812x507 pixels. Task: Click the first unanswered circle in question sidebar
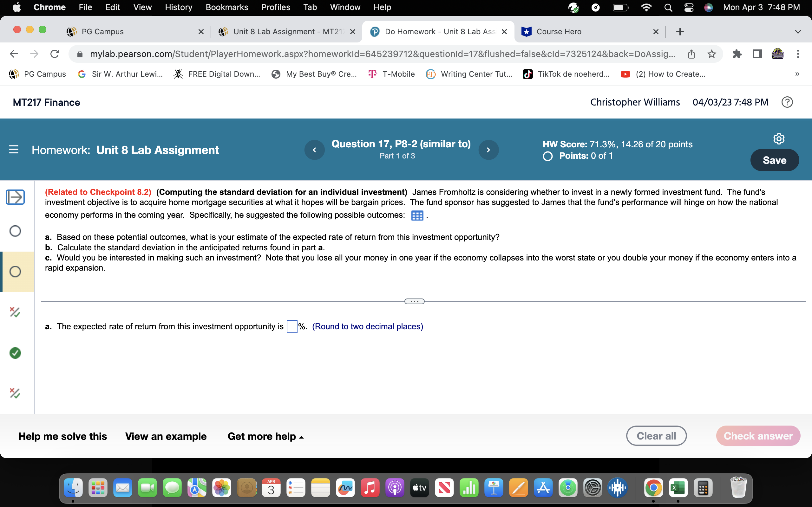[x=15, y=231]
